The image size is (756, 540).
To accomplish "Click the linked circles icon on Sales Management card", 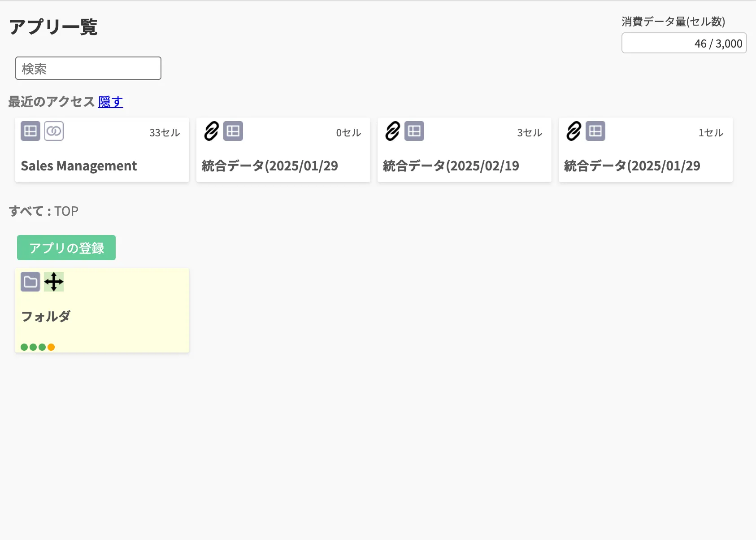I will 54,131.
